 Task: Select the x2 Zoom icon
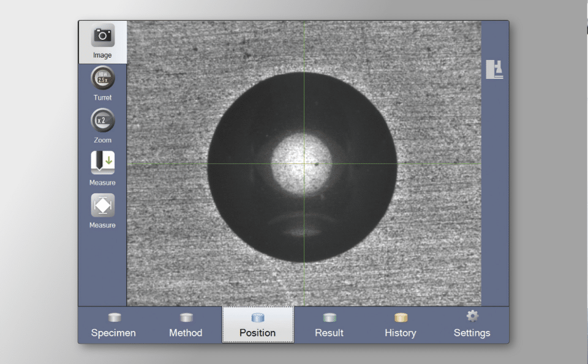102,121
